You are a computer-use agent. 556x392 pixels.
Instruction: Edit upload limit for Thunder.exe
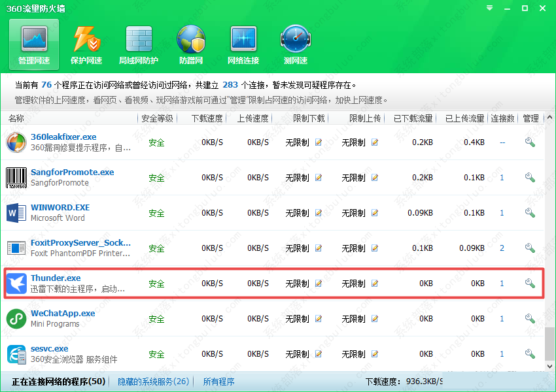pos(375,284)
